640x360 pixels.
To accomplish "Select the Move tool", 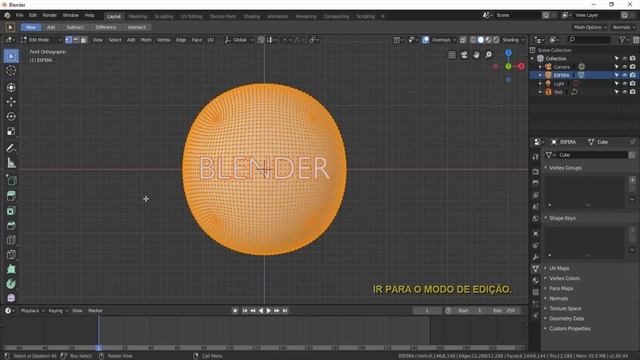I will click(x=11, y=102).
